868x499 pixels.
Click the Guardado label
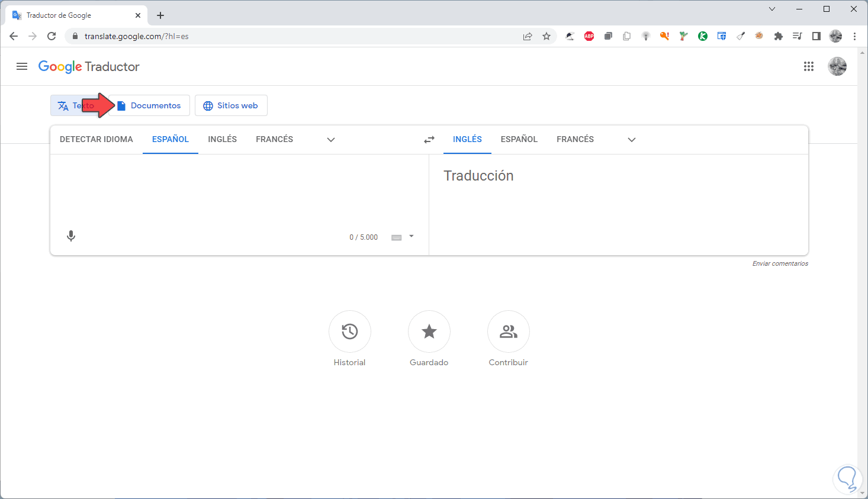tap(429, 362)
